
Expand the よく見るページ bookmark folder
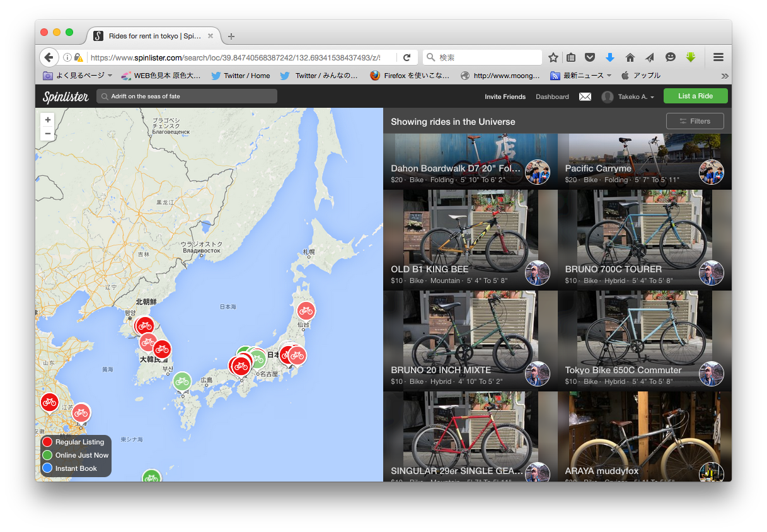tap(78, 76)
